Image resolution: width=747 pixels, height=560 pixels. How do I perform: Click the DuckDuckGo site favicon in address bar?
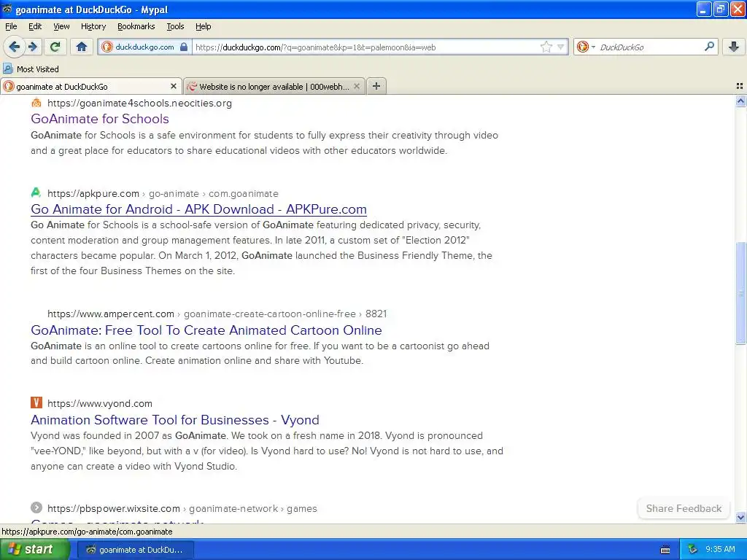(x=107, y=47)
